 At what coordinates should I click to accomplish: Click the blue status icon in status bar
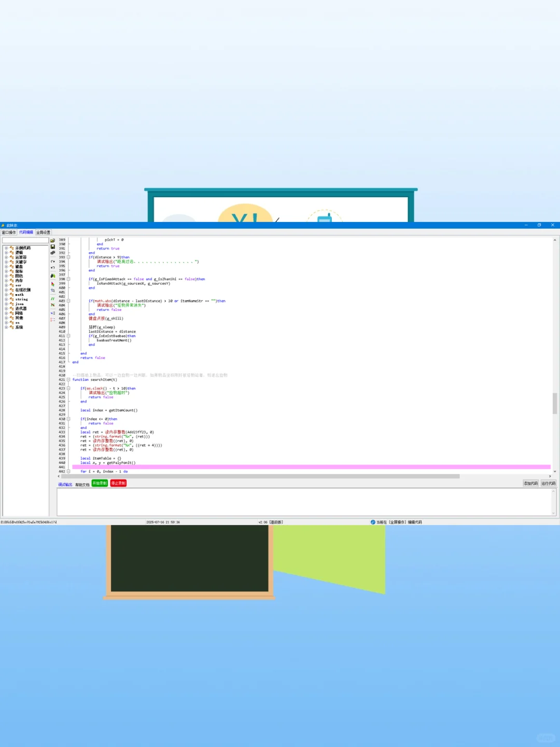tap(373, 522)
